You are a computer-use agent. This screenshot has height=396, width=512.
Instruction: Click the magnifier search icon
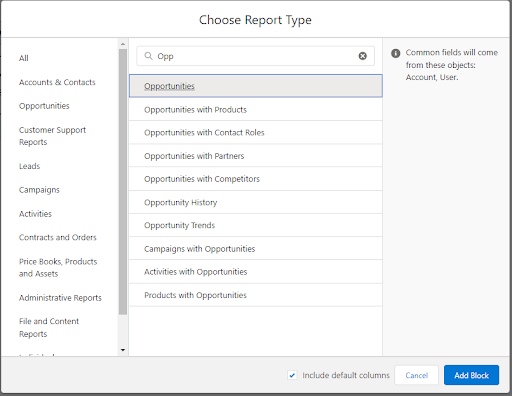click(x=148, y=56)
